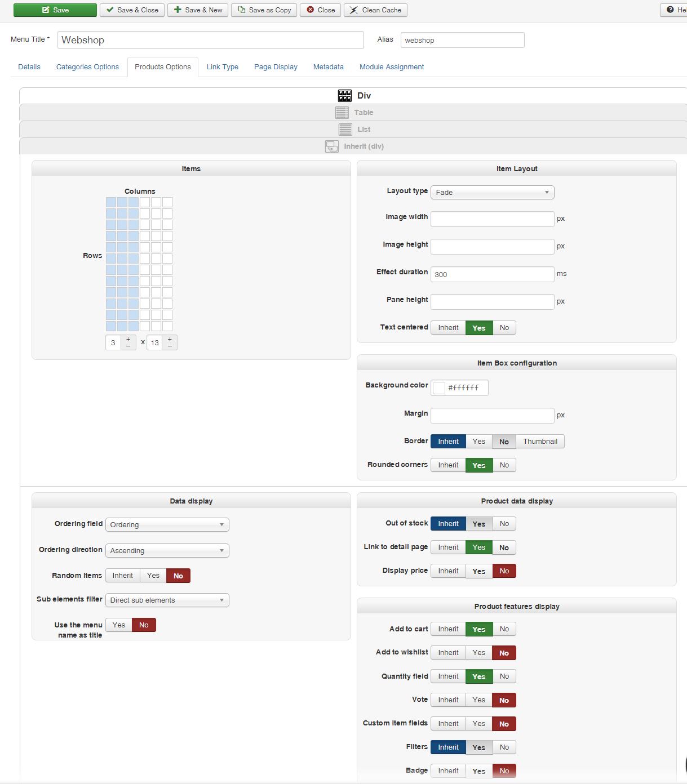Set Random items to Inherit
The width and height of the screenshot is (687, 784).
coord(123,576)
